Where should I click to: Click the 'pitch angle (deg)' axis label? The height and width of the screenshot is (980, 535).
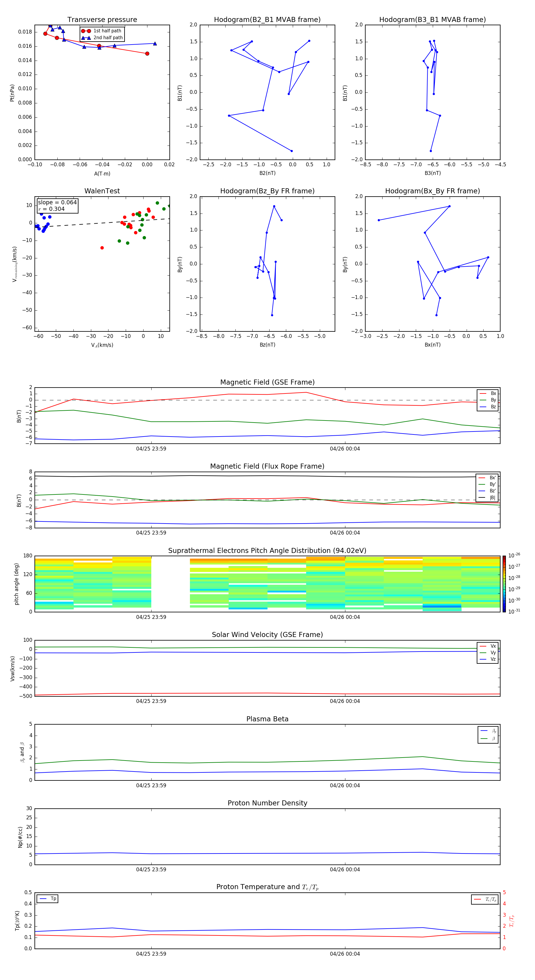click(16, 584)
